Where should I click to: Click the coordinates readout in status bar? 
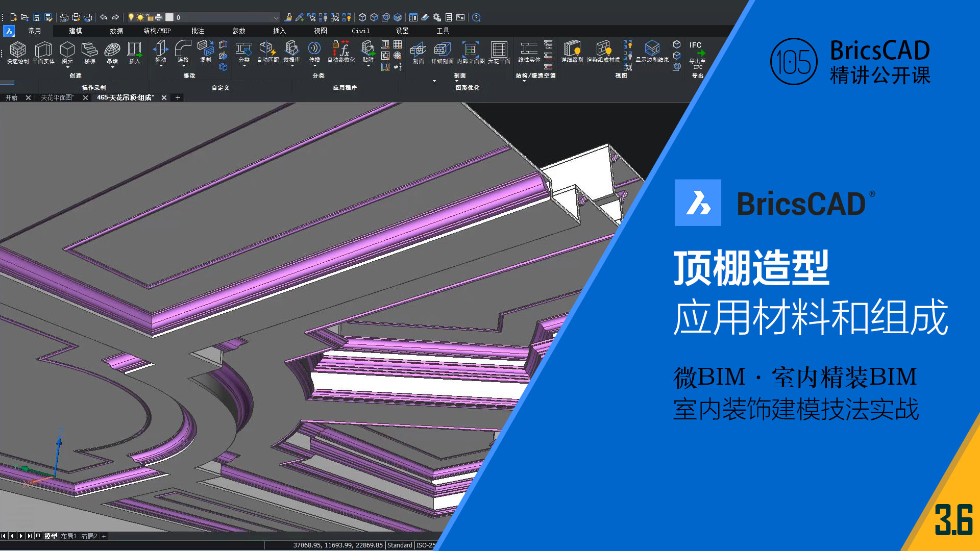(x=337, y=545)
